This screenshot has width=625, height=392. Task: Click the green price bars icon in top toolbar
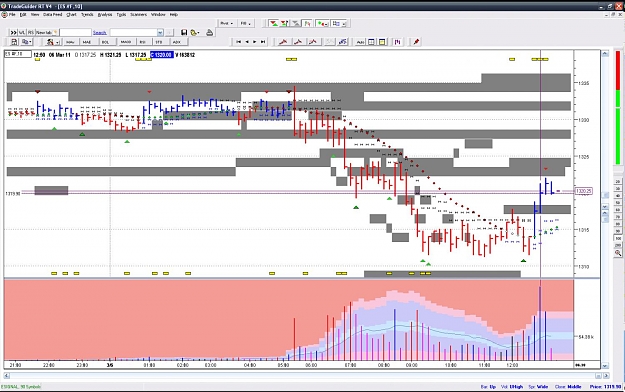pyautogui.click(x=307, y=24)
